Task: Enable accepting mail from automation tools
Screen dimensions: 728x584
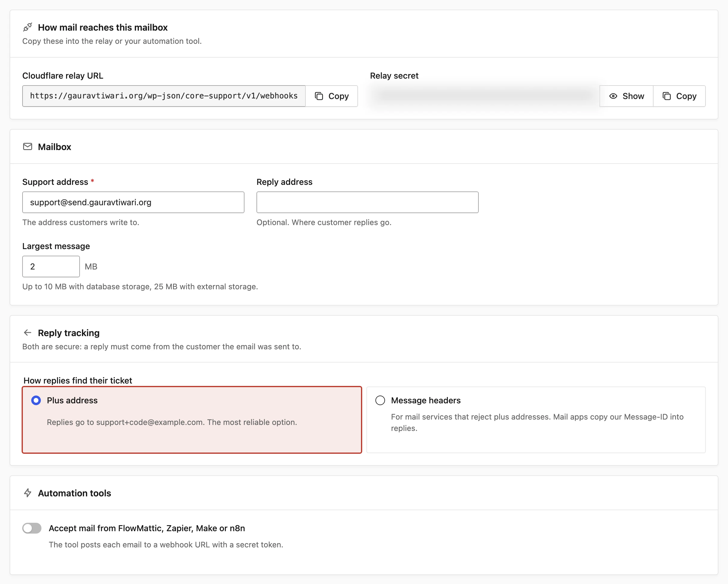Action: coord(32,528)
